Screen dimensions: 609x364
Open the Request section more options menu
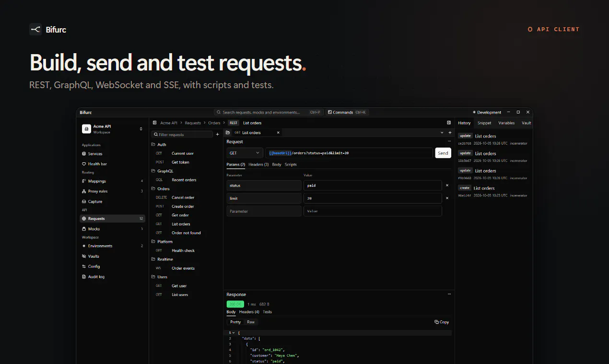point(449,141)
